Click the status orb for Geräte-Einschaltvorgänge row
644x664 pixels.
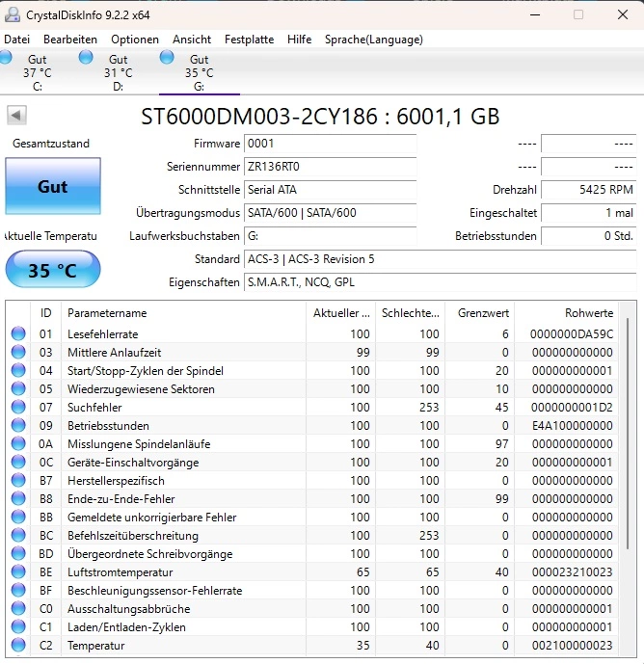coord(18,462)
